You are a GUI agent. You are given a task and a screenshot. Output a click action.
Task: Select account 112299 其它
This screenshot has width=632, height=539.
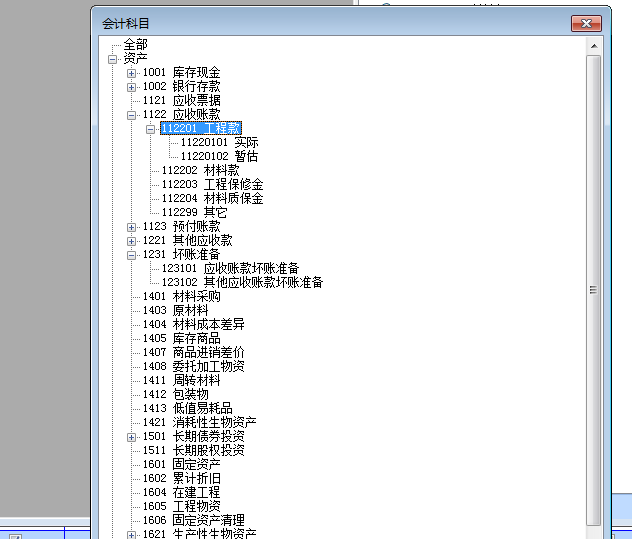click(194, 212)
